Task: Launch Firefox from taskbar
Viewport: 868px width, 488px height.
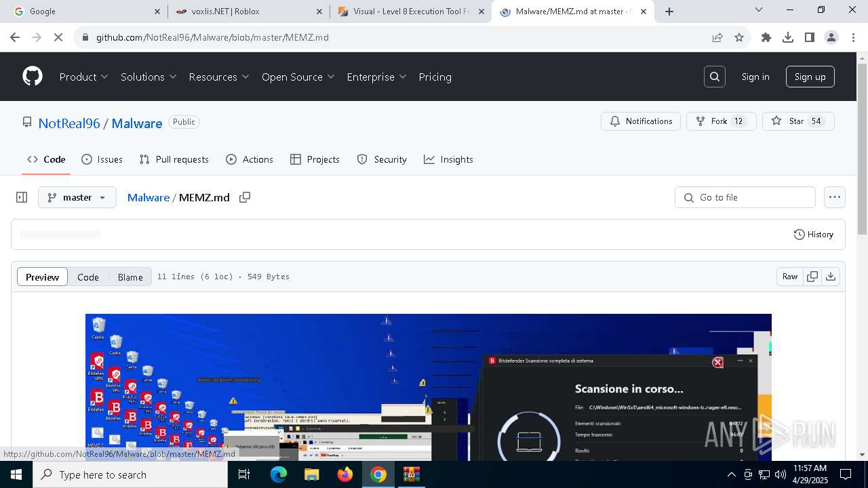Action: (344, 474)
